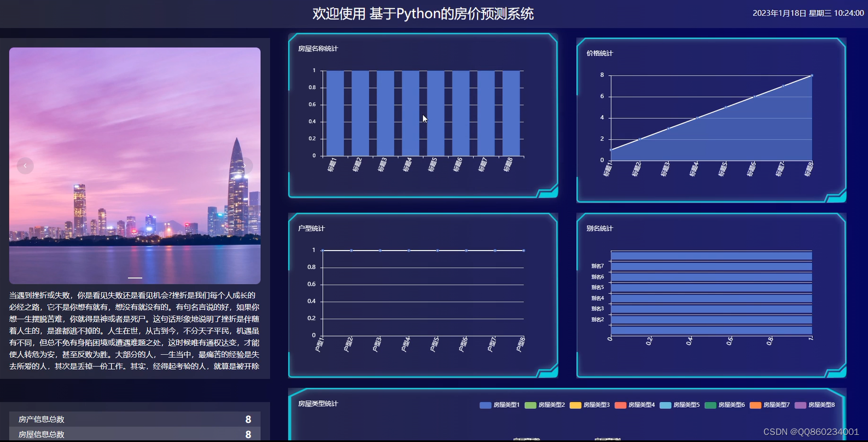Click the date and time display
This screenshot has height=442, width=868.
pyautogui.click(x=808, y=13)
